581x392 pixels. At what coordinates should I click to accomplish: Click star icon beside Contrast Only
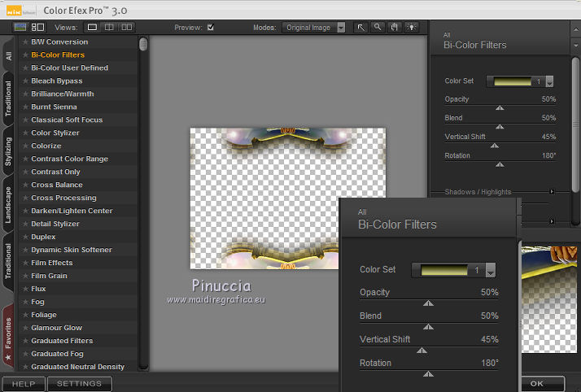[25, 172]
